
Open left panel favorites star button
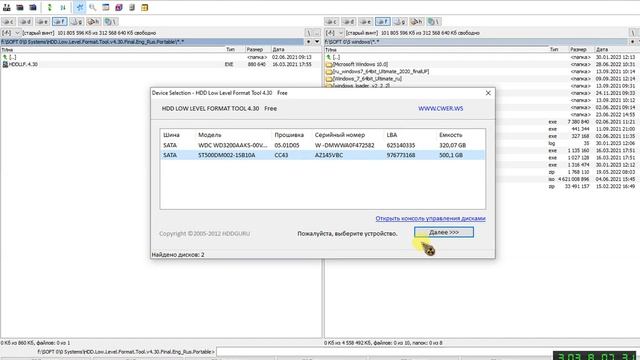[x=309, y=42]
